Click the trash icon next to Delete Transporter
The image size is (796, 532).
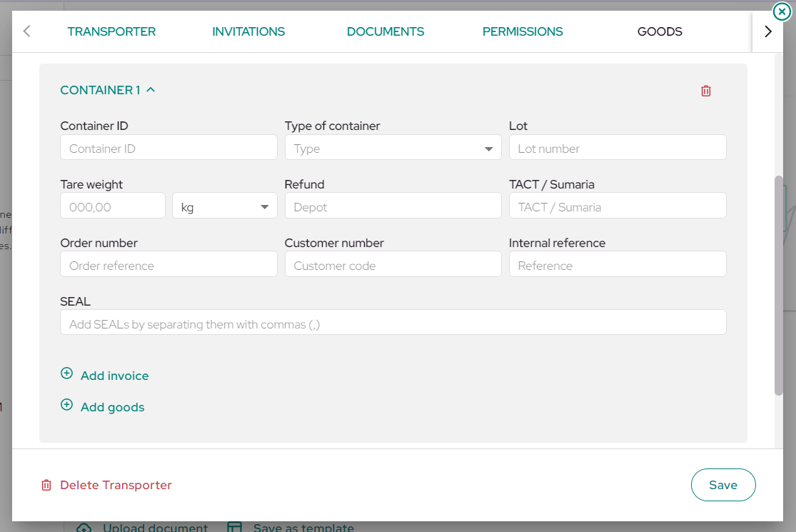click(46, 486)
